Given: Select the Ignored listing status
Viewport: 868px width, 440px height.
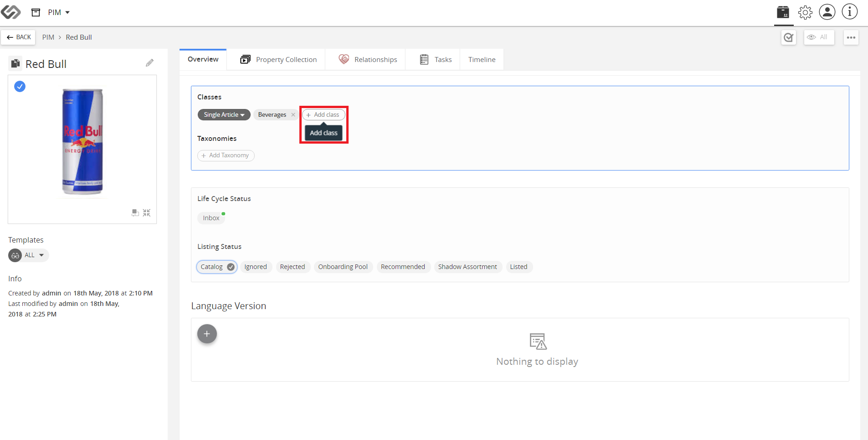Looking at the screenshot, I should pos(256,267).
